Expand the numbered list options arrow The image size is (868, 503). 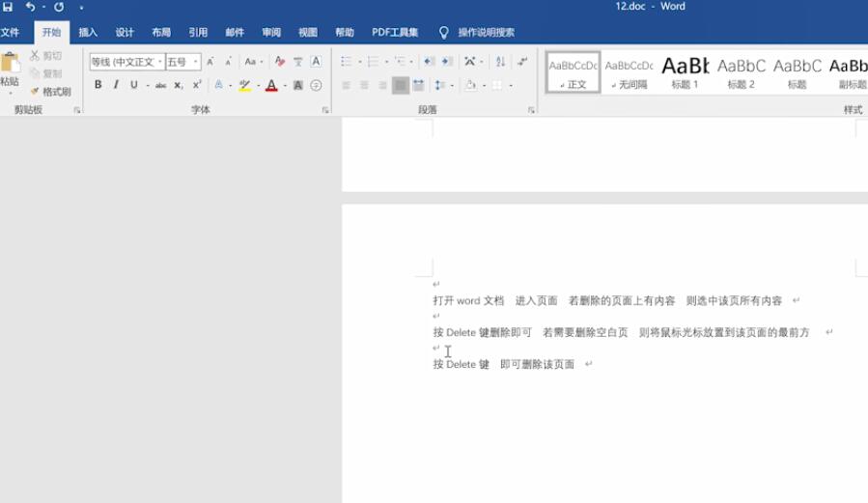[386, 62]
